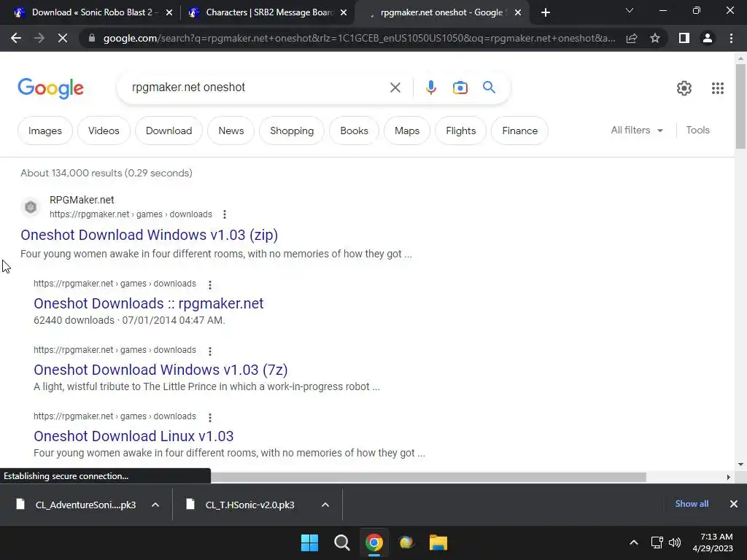Click the browser back arrow
This screenshot has width=747, height=560.
16,38
